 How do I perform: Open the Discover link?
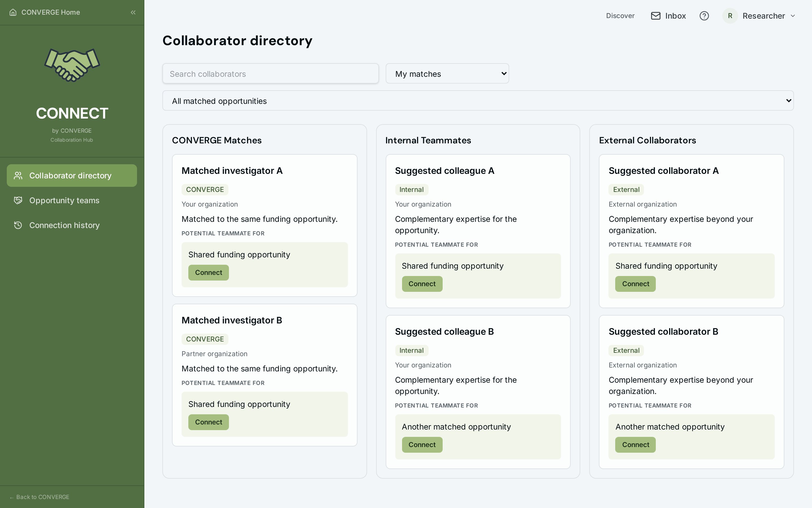click(x=620, y=16)
